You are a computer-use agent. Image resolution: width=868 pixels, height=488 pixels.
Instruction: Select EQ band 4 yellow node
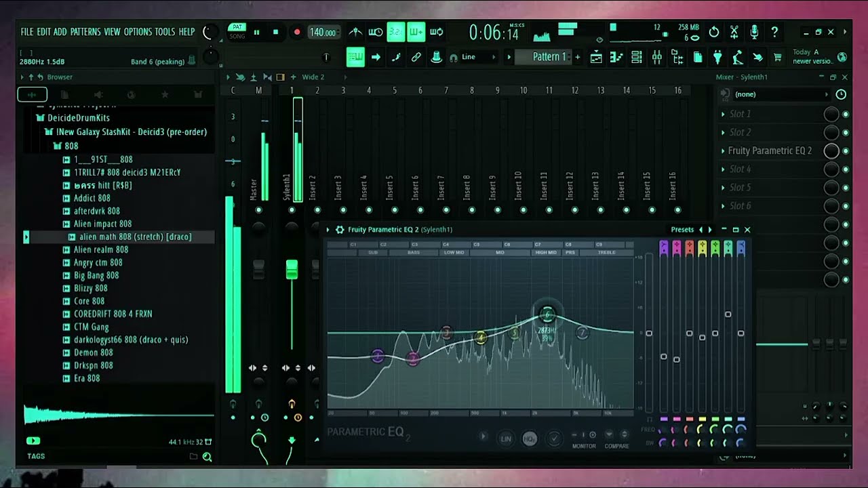[481, 337]
